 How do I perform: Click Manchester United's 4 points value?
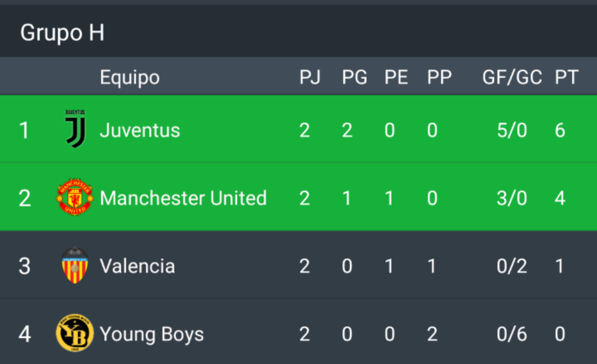[559, 198]
